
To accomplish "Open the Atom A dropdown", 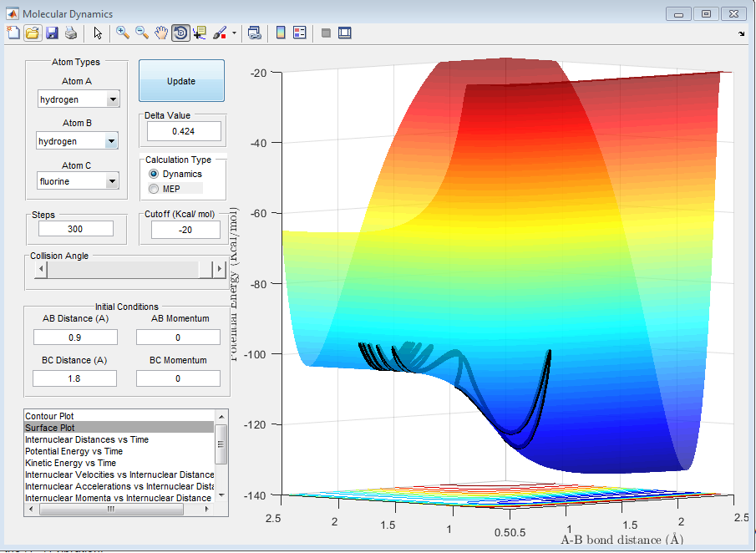I will pos(113,99).
